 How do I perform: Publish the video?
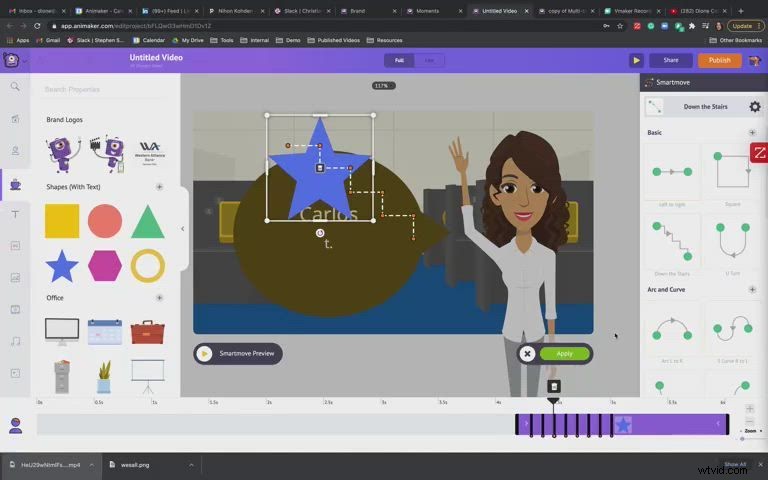(719, 60)
